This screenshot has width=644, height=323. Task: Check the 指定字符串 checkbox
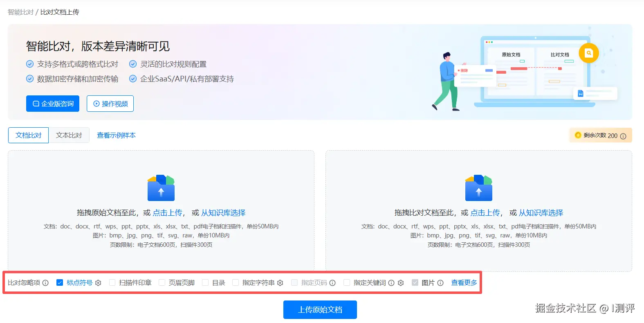click(x=236, y=282)
